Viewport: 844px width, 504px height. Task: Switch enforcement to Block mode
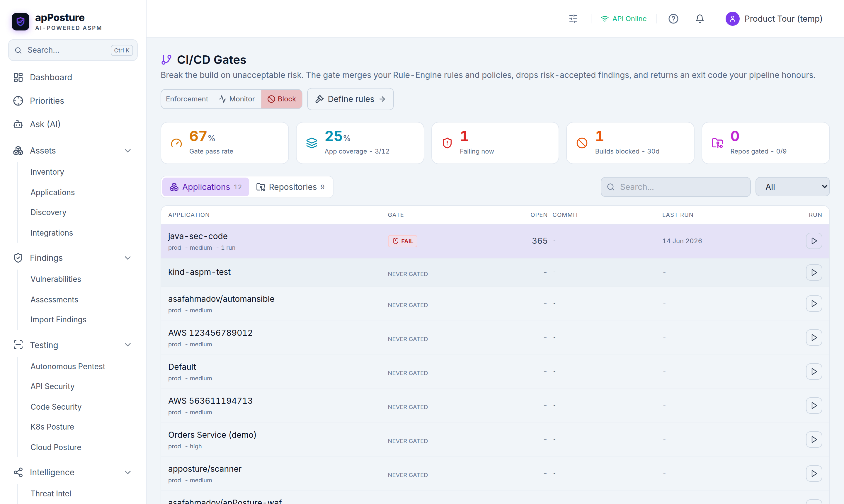[x=282, y=99]
